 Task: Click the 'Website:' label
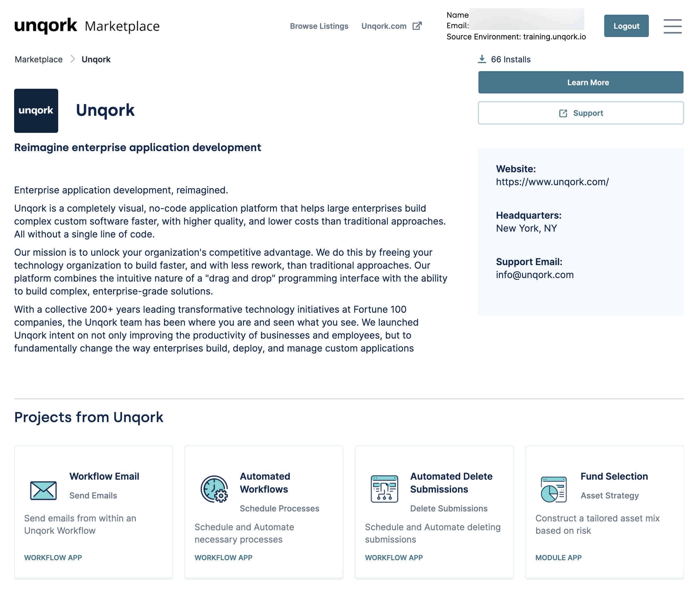[516, 169]
